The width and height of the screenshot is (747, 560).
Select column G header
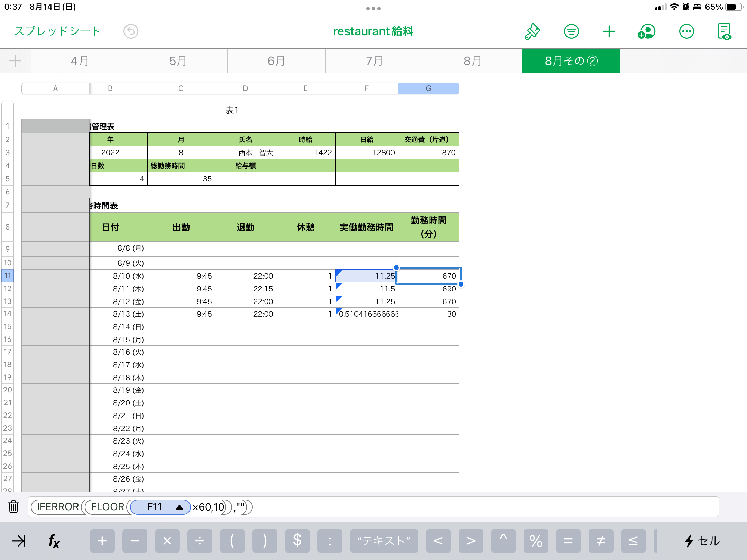tap(428, 88)
